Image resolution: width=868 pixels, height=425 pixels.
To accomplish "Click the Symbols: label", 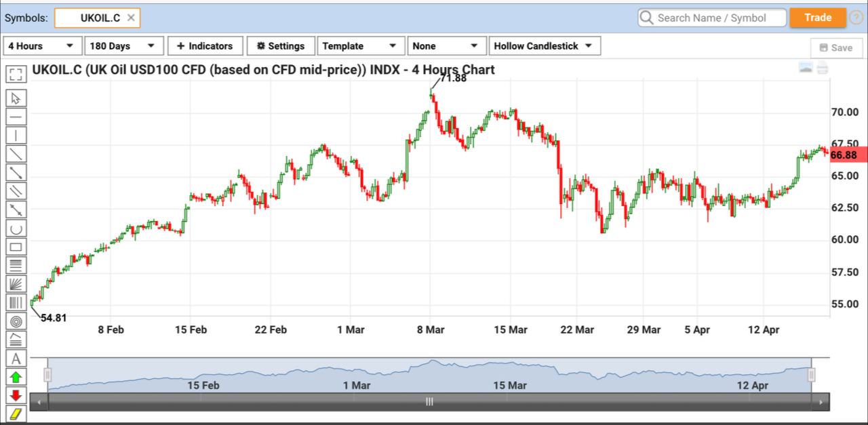I will (x=26, y=18).
